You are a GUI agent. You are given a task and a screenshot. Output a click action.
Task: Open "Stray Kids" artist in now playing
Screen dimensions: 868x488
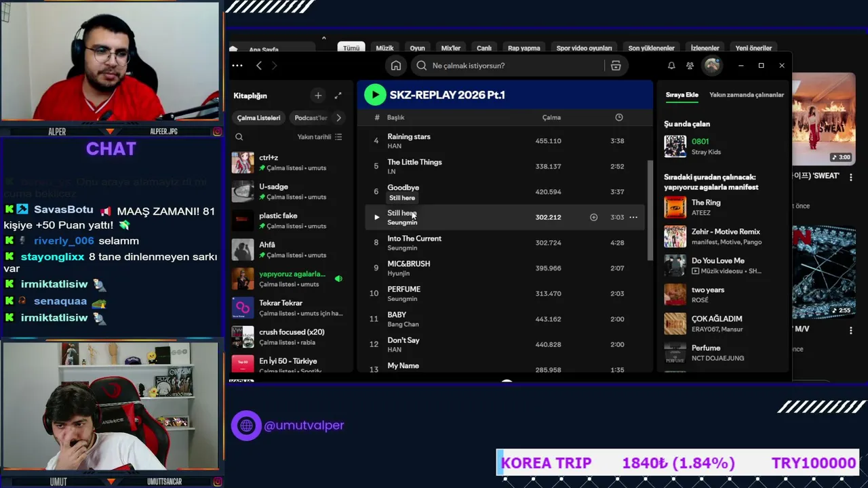[x=706, y=152]
